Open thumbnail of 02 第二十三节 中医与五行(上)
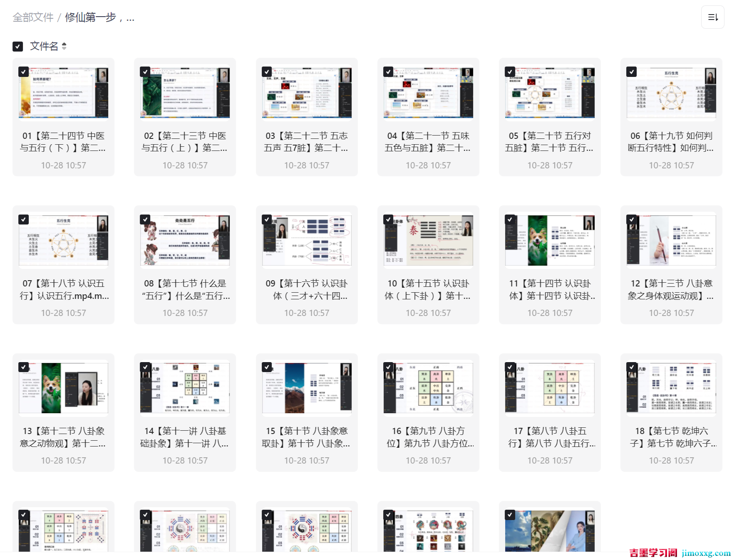Screen dimensions: 734x560 coord(185,93)
